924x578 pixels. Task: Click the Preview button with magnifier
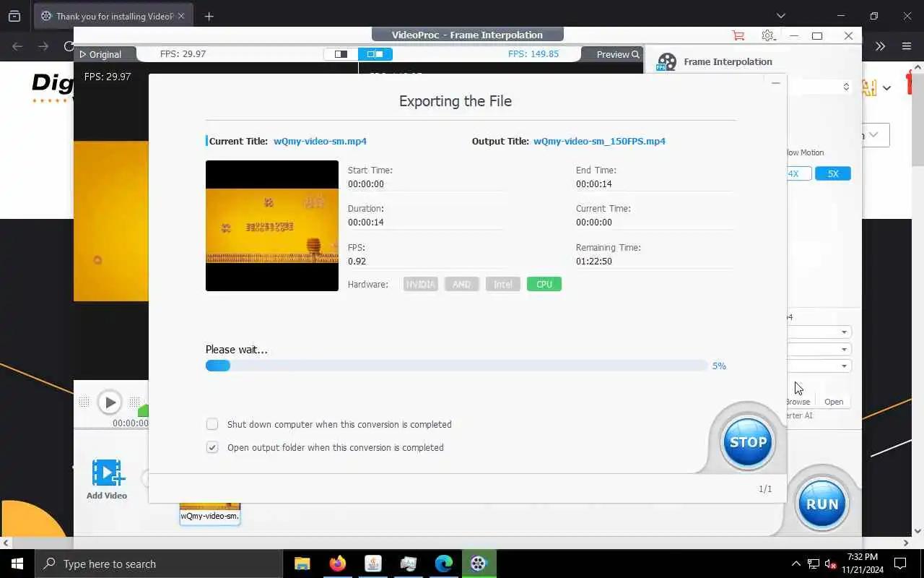(x=618, y=54)
